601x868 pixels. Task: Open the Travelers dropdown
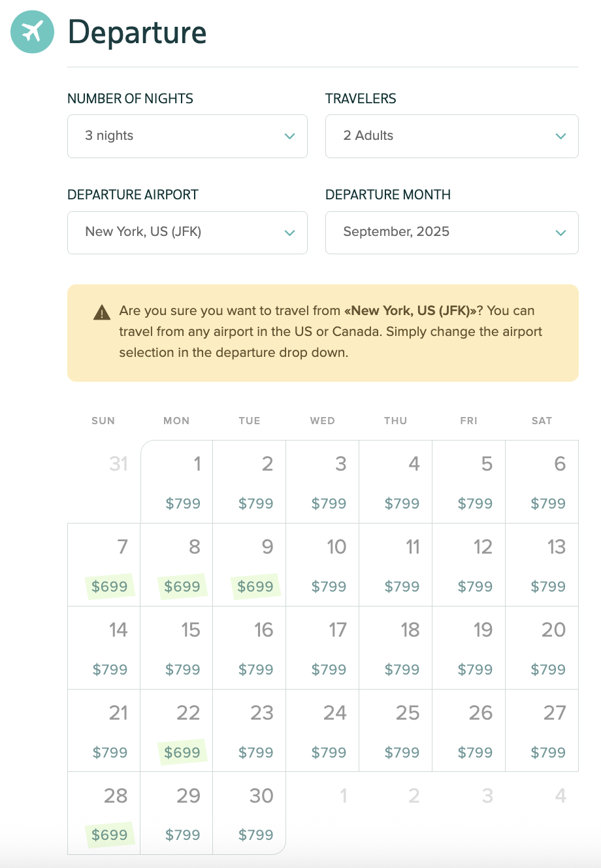[x=451, y=136]
